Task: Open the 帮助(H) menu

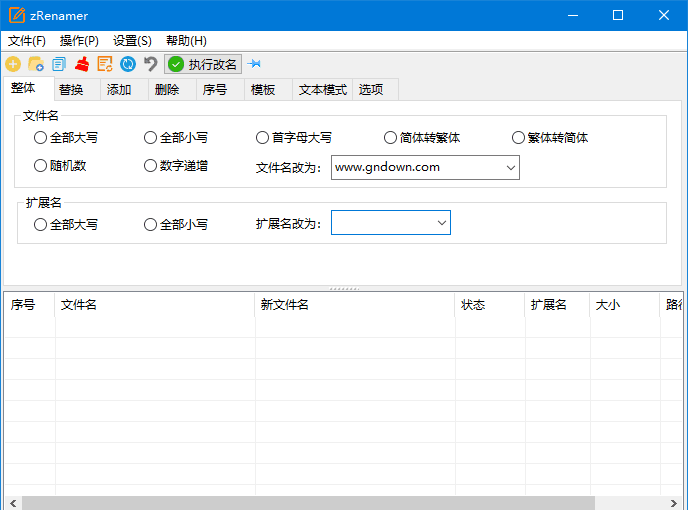Action: [186, 41]
